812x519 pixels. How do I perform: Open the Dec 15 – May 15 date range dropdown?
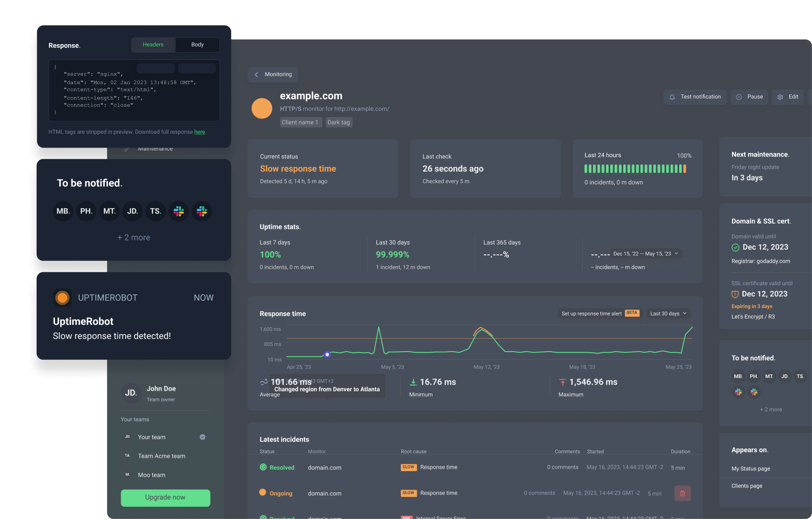[x=646, y=254]
